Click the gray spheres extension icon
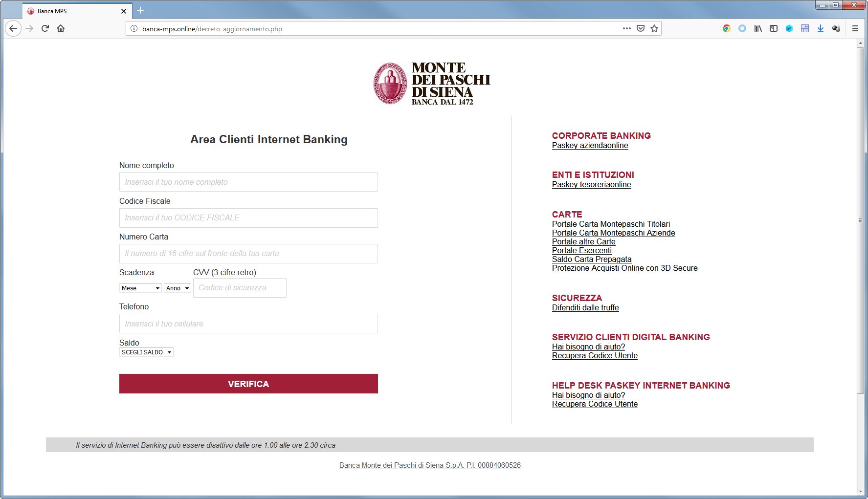 836,28
